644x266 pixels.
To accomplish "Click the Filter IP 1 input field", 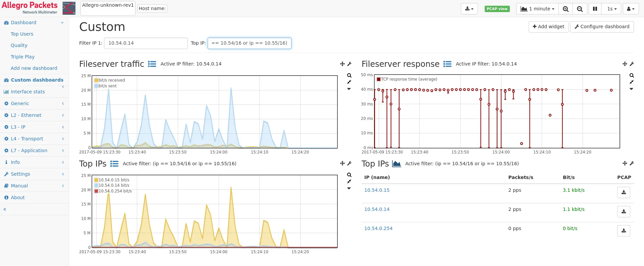I will 146,43.
